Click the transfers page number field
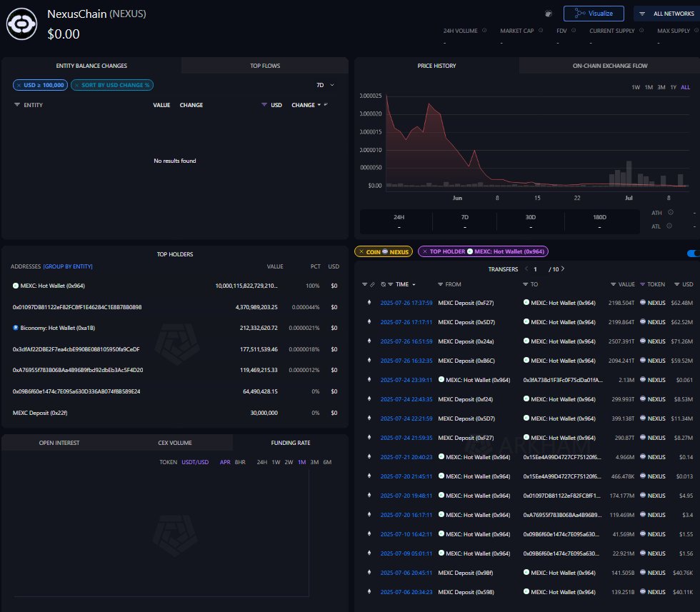 tap(535, 269)
